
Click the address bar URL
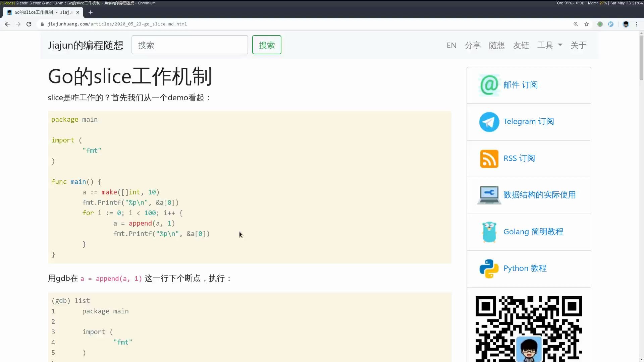(x=117, y=24)
